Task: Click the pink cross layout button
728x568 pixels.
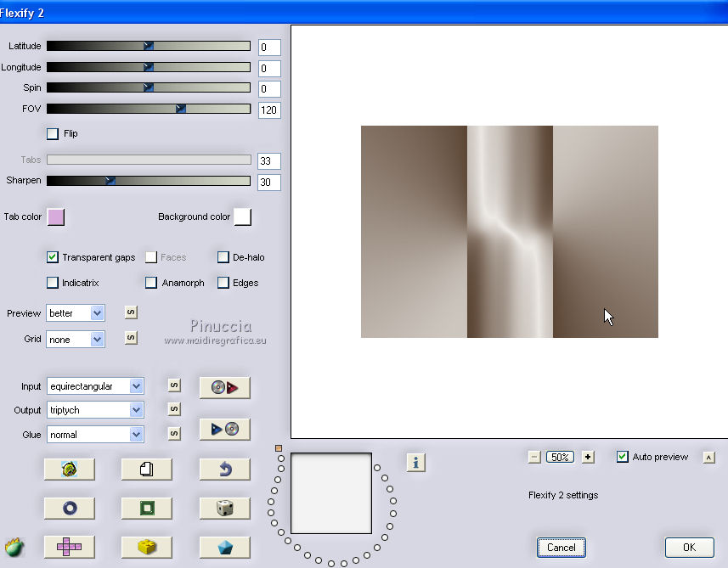Action: coord(69,547)
